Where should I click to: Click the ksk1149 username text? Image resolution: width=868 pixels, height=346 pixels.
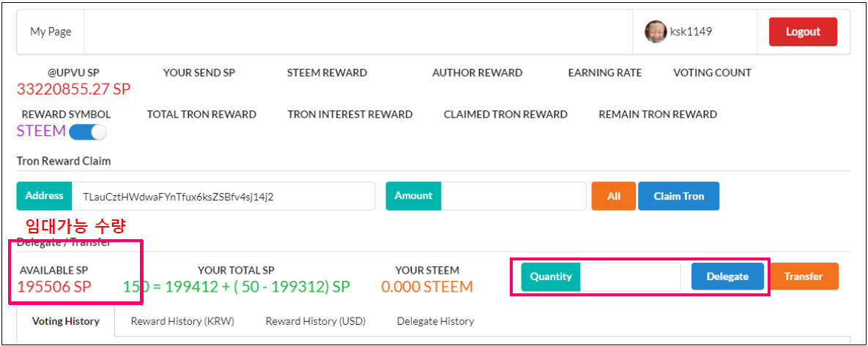691,31
